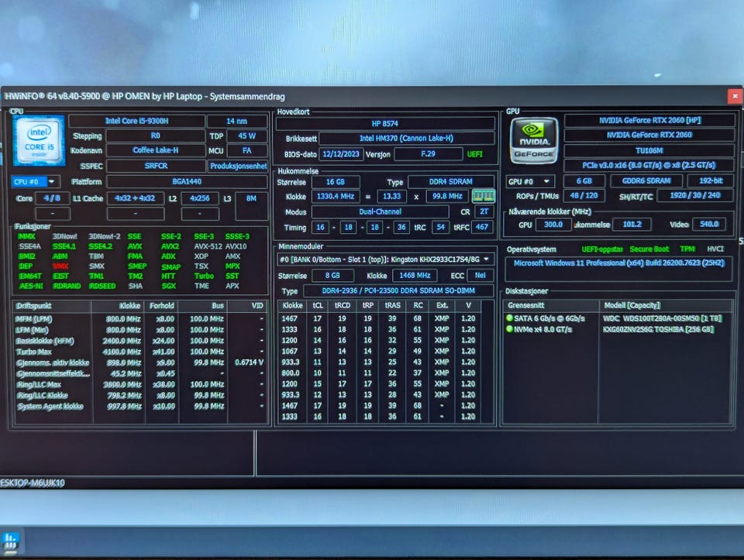Screen dimensions: 744x560
Task: Select the TOSHIBA 256 GB drive row
Action: tap(616, 329)
